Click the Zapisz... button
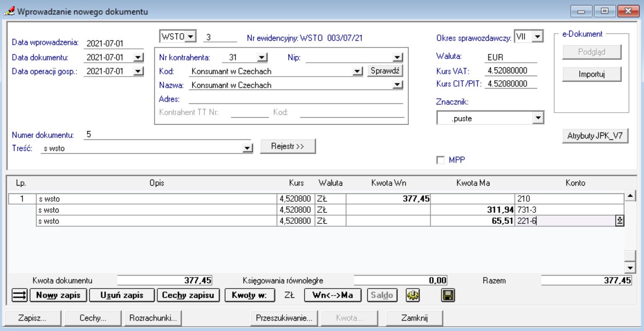 point(32,318)
